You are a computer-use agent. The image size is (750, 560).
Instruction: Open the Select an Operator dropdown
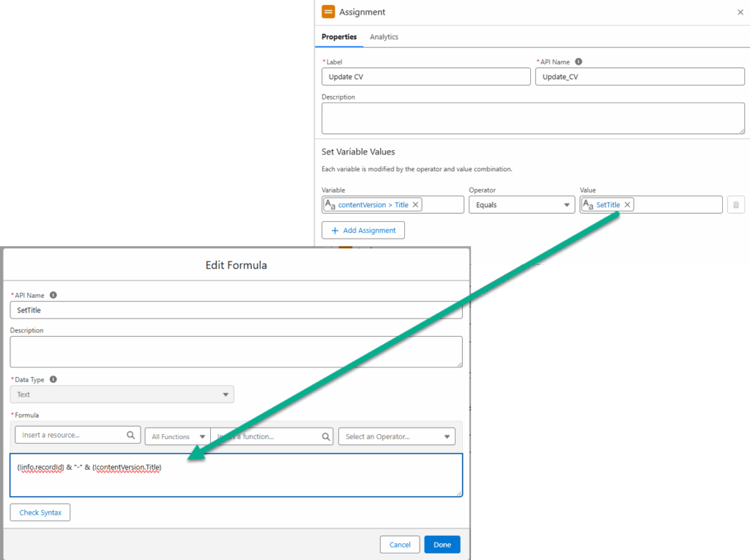pos(396,437)
